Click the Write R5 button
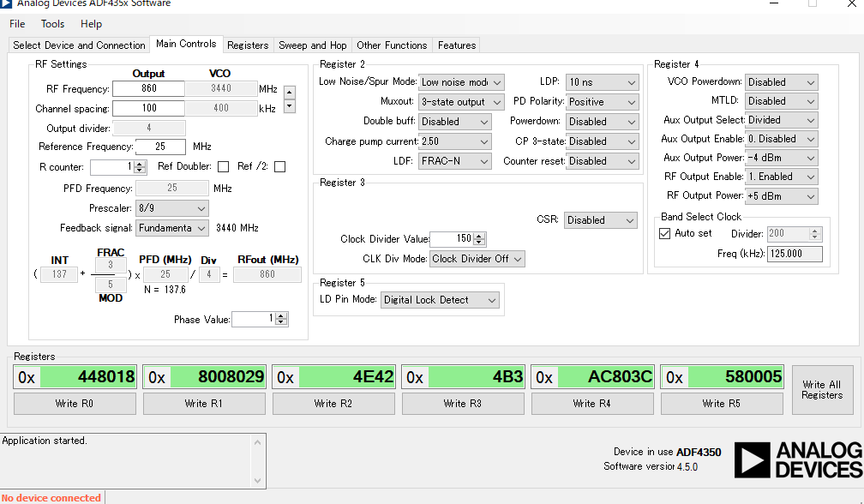 (722, 404)
